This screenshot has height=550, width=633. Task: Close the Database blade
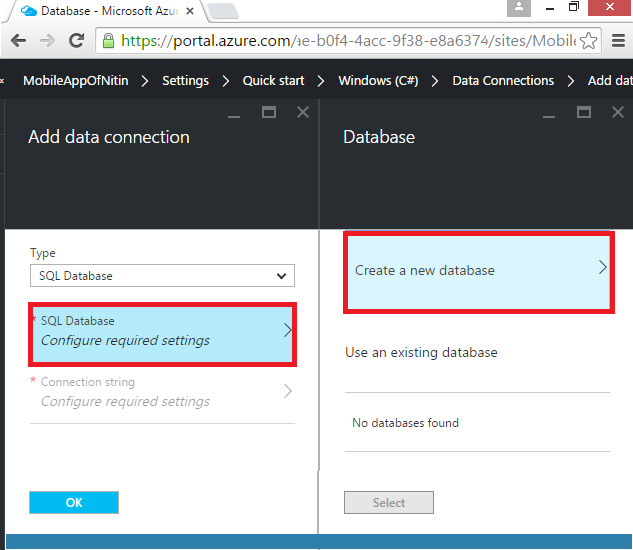pyautogui.click(x=617, y=113)
